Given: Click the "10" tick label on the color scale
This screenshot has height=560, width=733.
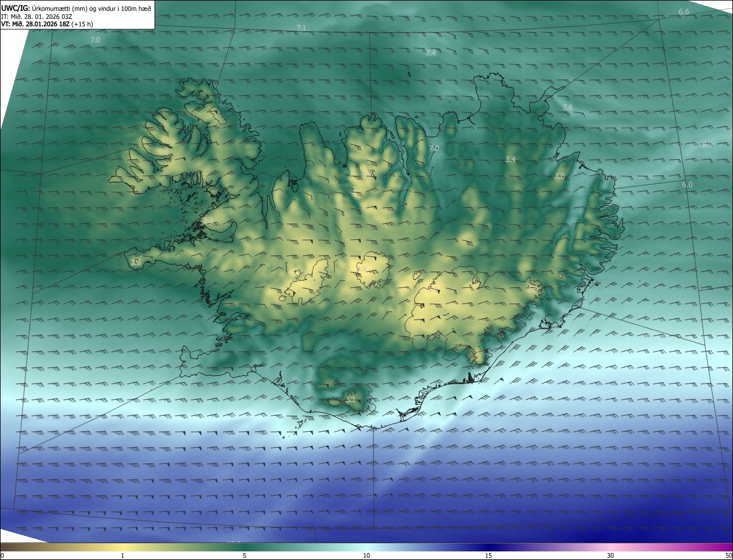Looking at the screenshot, I should point(366,555).
